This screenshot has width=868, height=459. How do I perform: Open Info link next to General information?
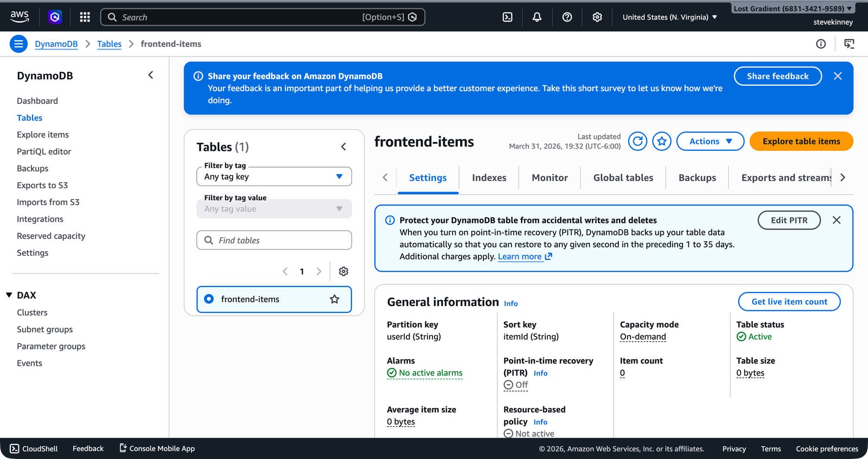click(510, 304)
